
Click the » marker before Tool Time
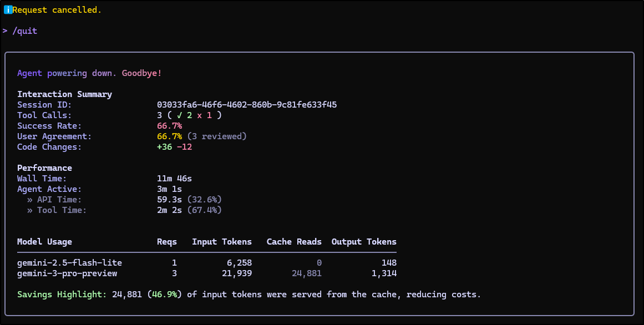(x=29, y=210)
